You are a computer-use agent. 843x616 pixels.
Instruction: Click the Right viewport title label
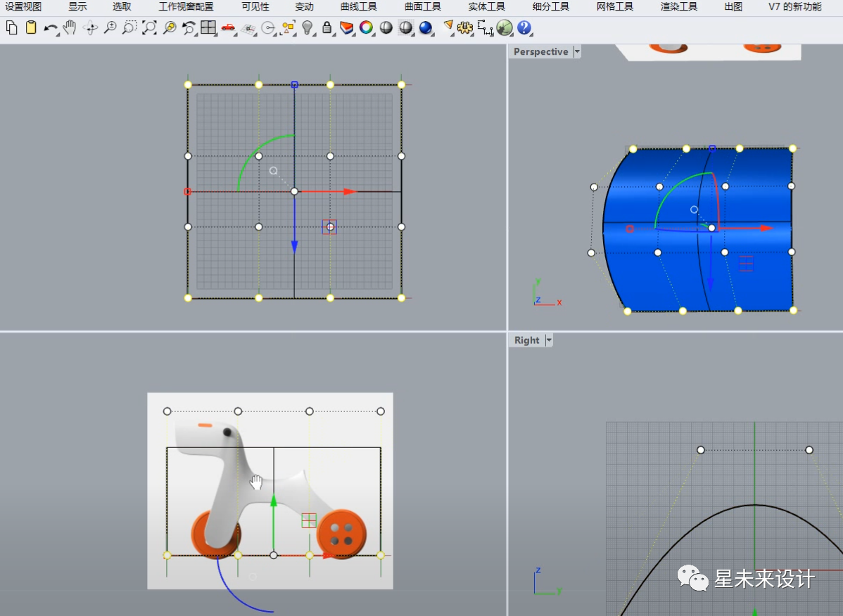point(526,340)
